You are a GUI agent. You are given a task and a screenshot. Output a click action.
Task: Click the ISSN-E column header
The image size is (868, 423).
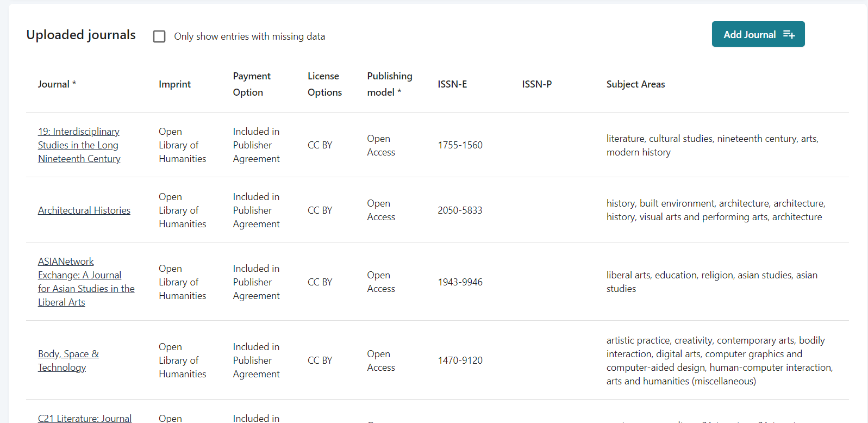(x=452, y=84)
